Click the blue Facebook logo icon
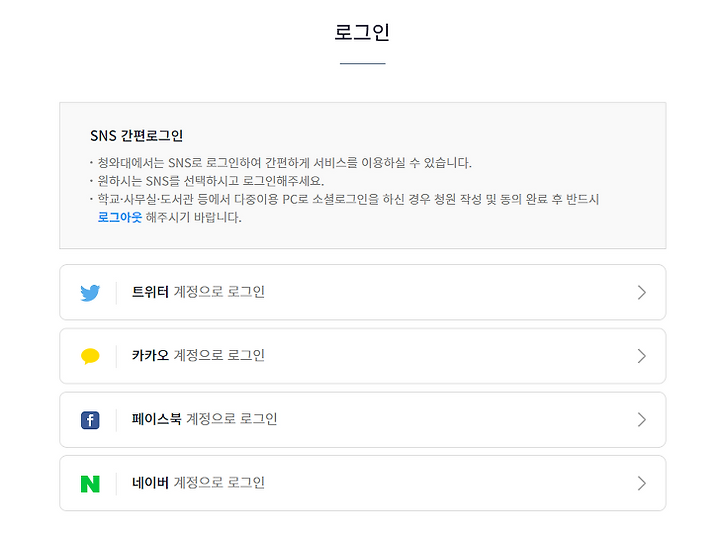Viewport: 720px width, 534px height. click(x=90, y=420)
